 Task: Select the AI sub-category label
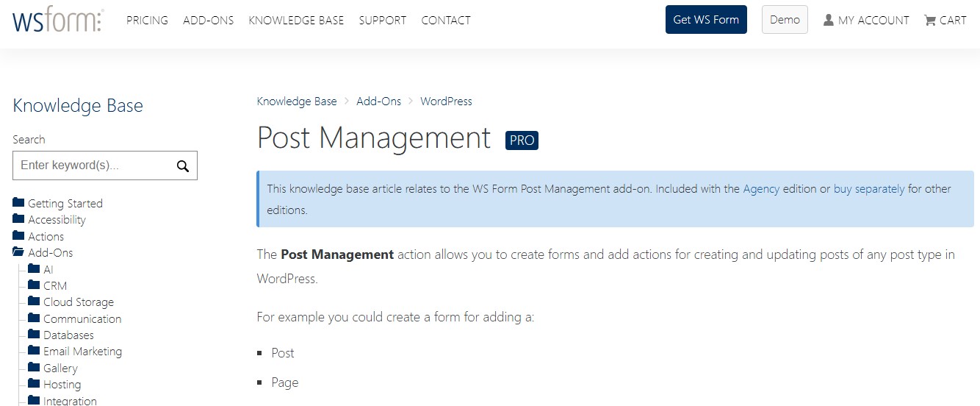point(48,269)
